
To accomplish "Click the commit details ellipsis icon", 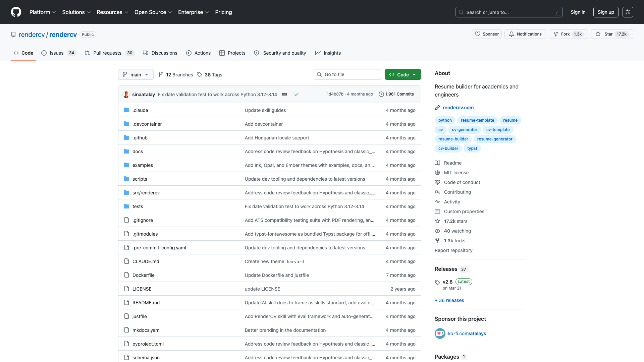I will pos(284,94).
